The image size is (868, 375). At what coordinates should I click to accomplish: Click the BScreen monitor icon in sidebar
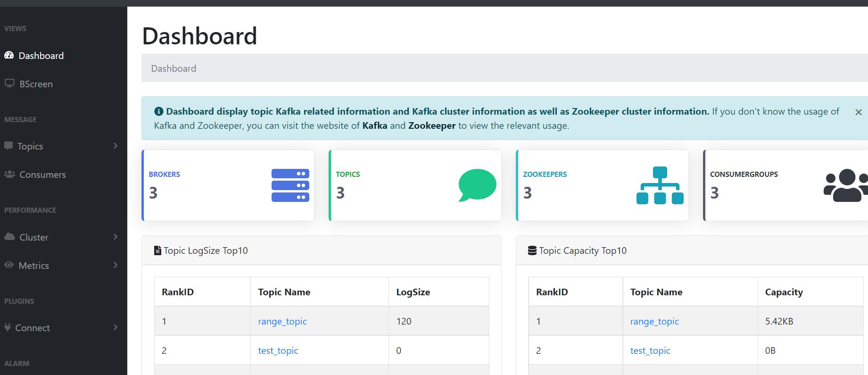[9, 83]
